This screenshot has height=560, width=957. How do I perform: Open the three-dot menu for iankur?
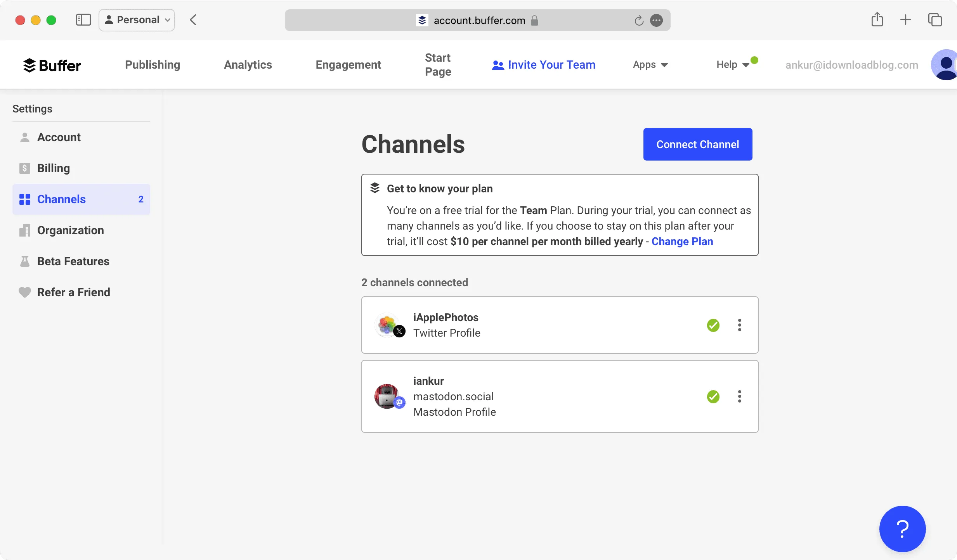[x=740, y=396]
